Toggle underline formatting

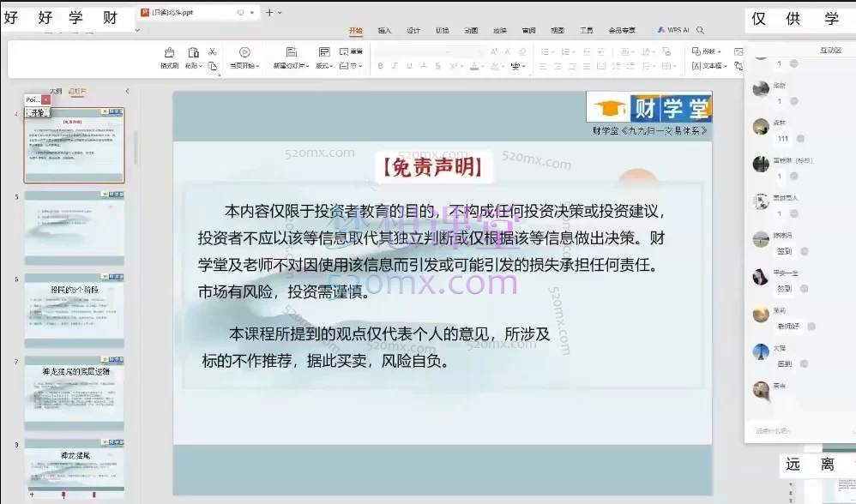click(x=407, y=63)
